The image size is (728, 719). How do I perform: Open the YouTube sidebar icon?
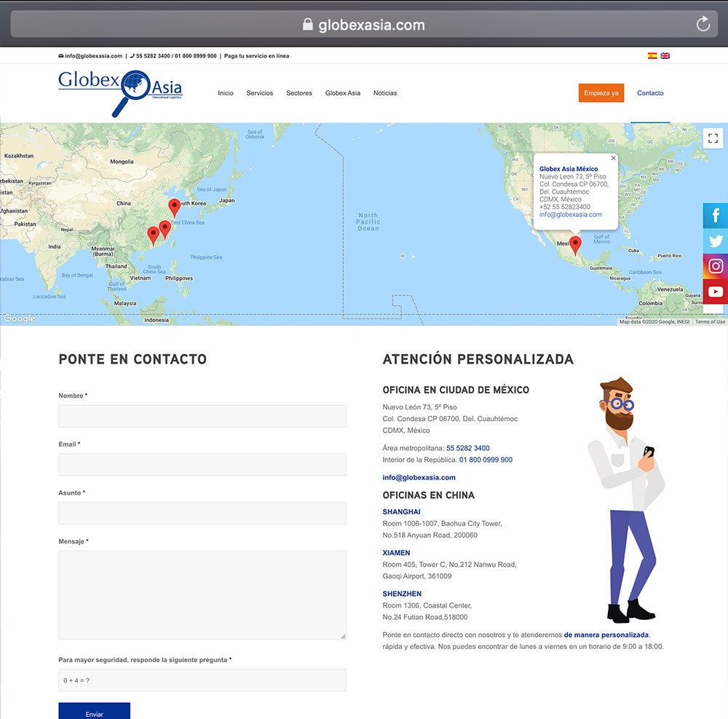(x=716, y=291)
